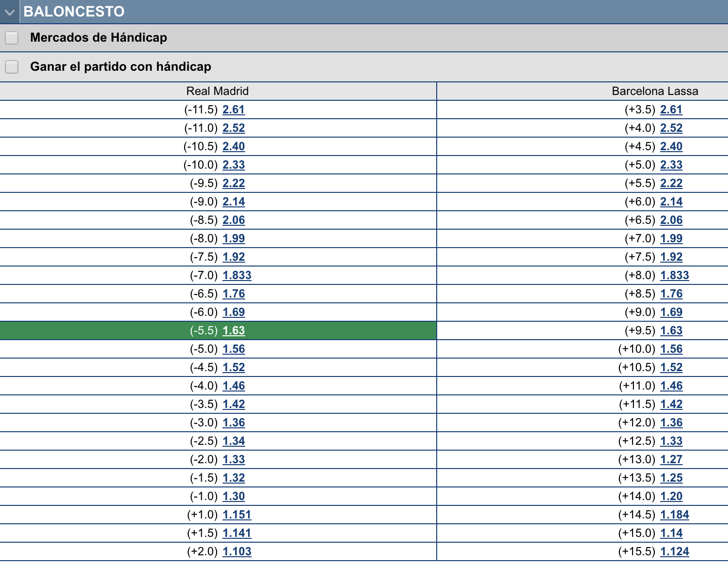Bet on Barcelona Lassa (+15.0) at 1.14
728x564 pixels.
[671, 533]
